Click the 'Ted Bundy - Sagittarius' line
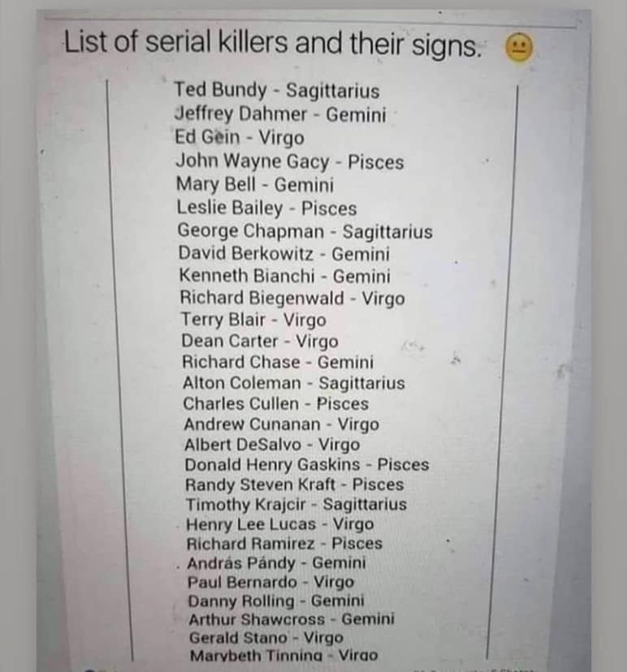The image size is (627, 672). pyautogui.click(x=277, y=90)
